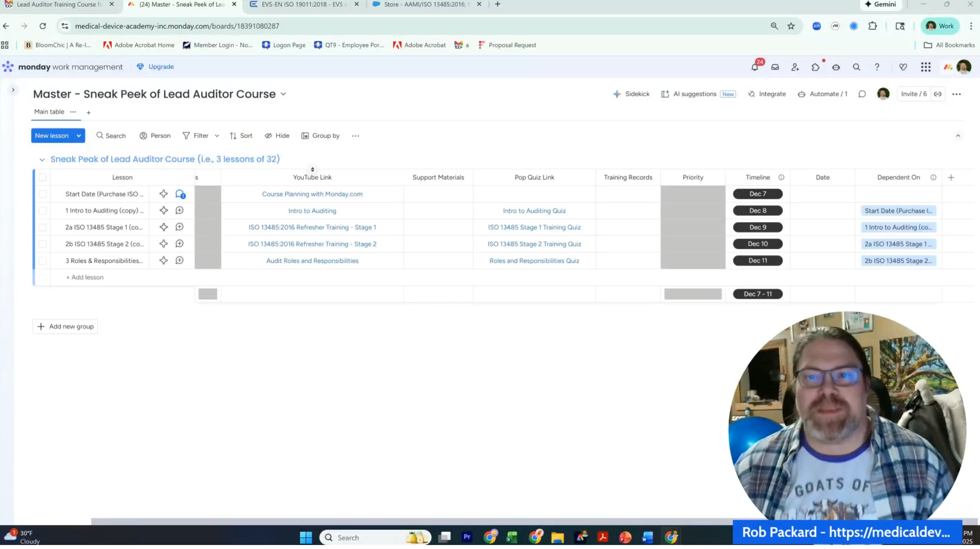The image size is (980, 549).
Task: Switch to the Main table tab
Action: (49, 112)
